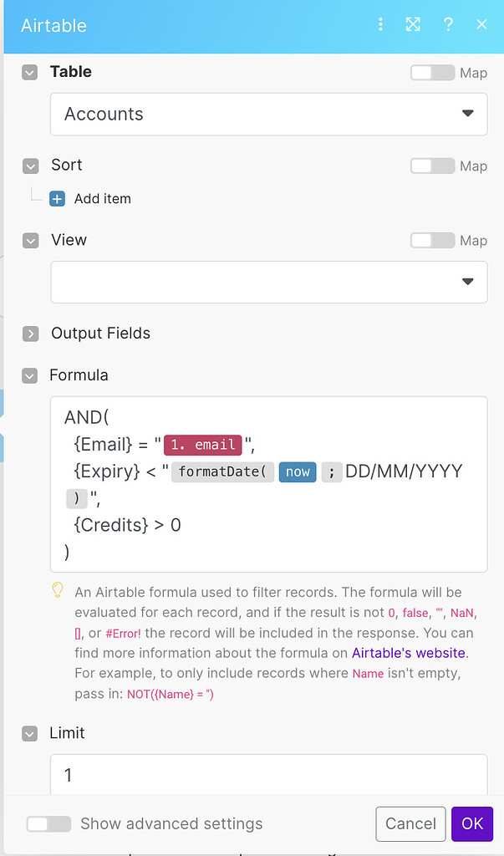Click the lightbulb hint icon near the formula description
Image resolution: width=504 pixels, height=856 pixels.
pos(58,591)
